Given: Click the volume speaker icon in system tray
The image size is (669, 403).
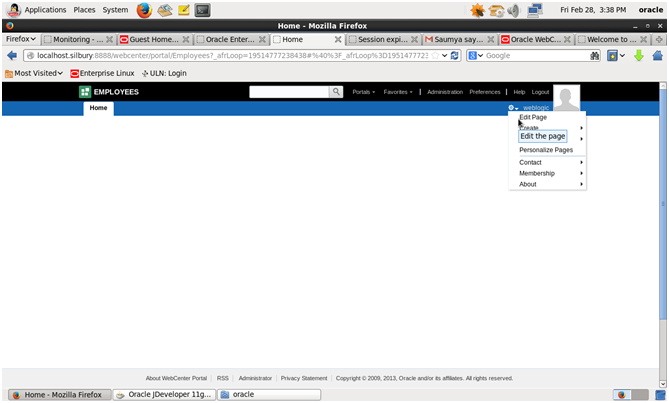Looking at the screenshot, I should click(514, 10).
